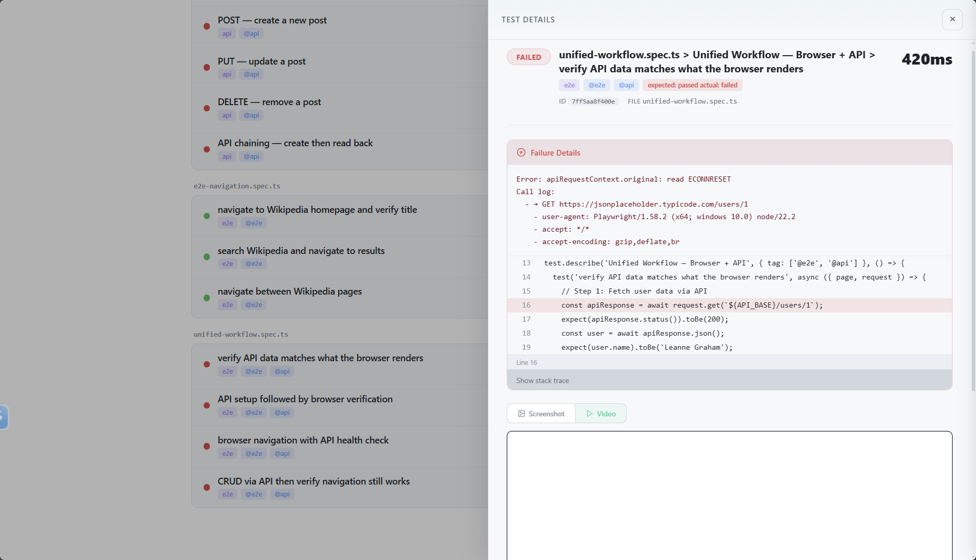The height and width of the screenshot is (560, 976).
Task: Click the test ID 7ff5aa8f400e chip
Action: click(x=593, y=101)
